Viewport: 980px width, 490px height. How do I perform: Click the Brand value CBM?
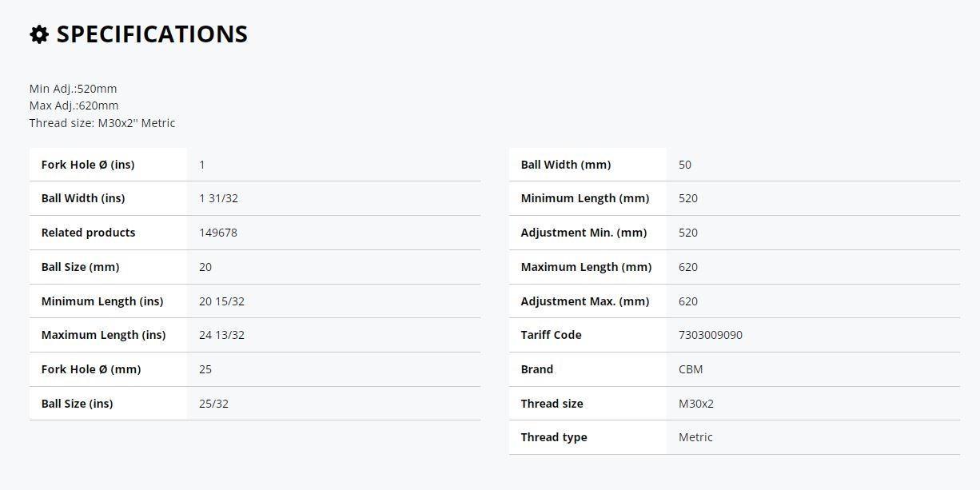[x=691, y=369]
